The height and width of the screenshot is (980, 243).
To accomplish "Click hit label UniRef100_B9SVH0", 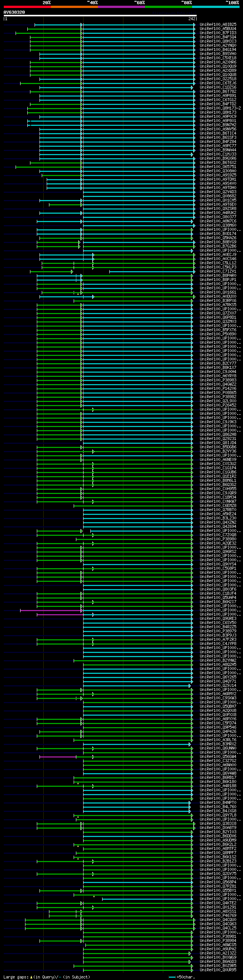I will click(218, 54).
